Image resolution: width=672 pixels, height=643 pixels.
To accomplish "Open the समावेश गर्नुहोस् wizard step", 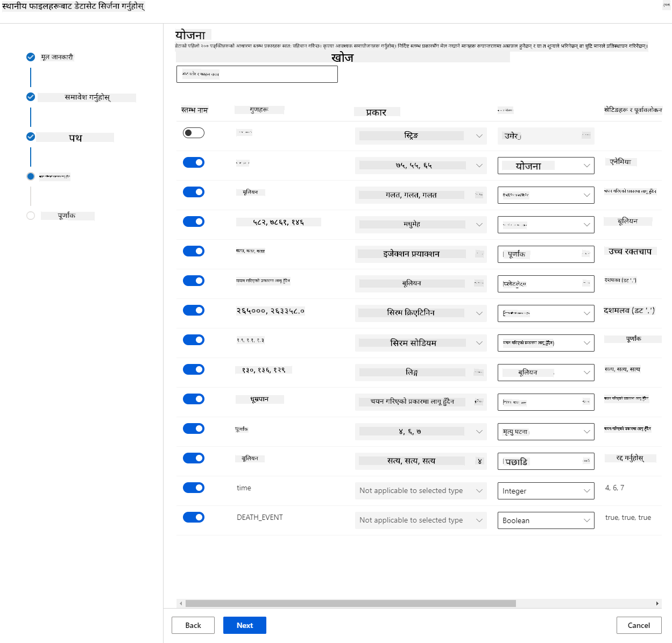I will click(87, 97).
